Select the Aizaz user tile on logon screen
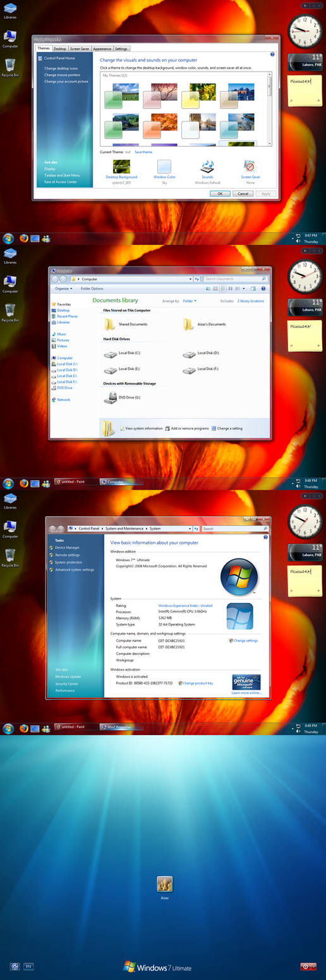326x980 pixels. tap(164, 884)
